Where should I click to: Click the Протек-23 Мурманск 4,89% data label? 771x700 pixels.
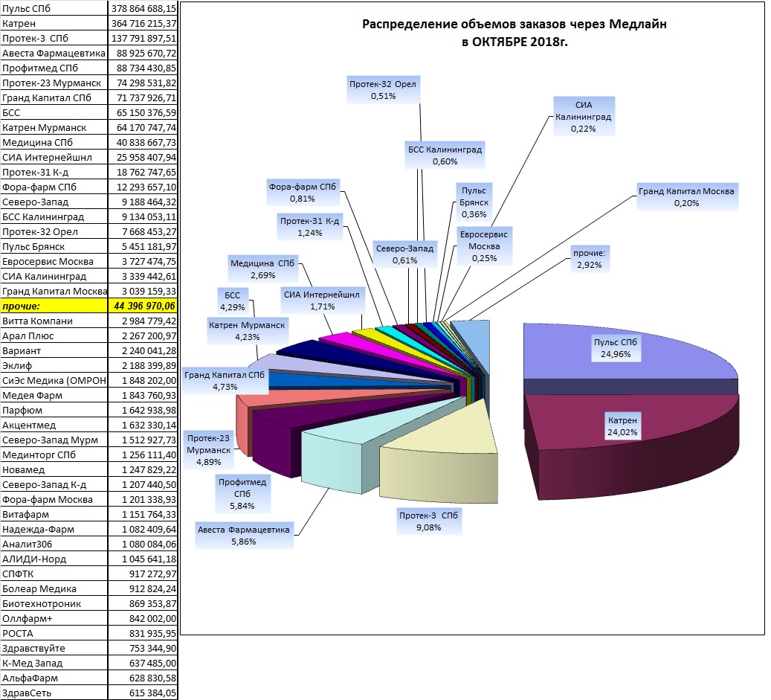(208, 450)
